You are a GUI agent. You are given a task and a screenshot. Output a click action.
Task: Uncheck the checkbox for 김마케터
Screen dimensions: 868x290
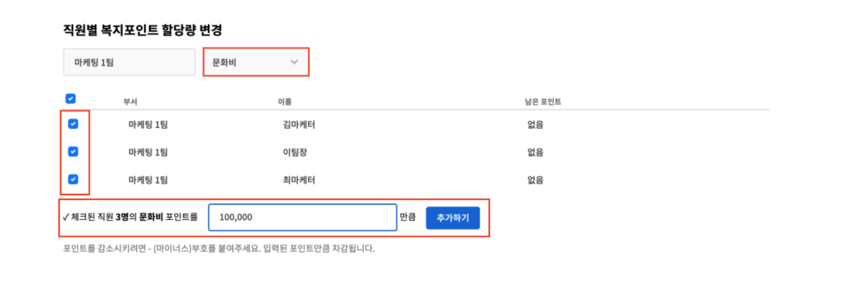coord(73,124)
